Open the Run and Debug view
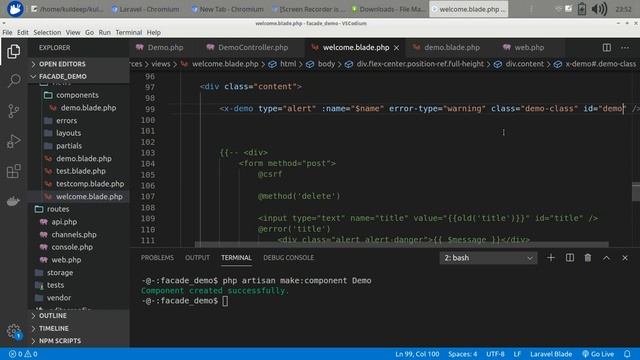 [13, 141]
